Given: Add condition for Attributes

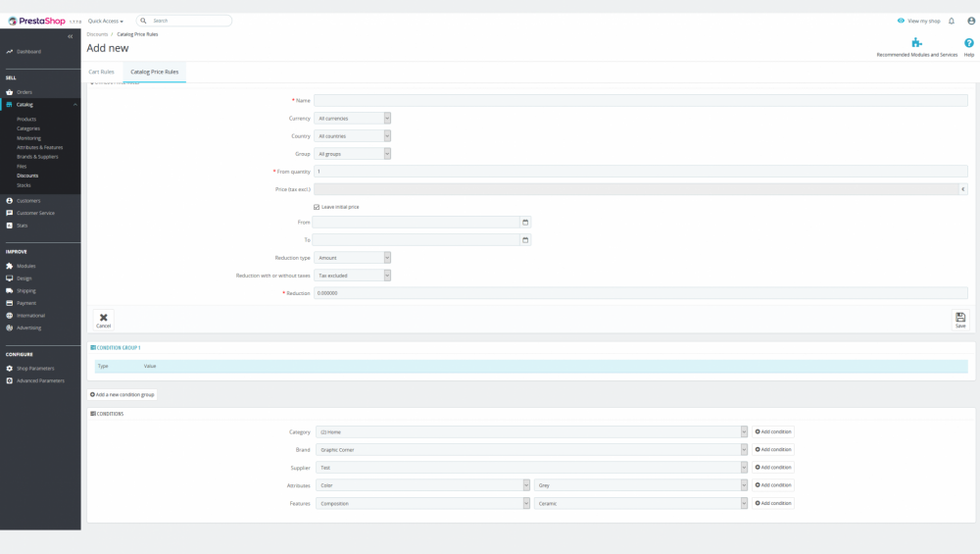Looking at the screenshot, I should [772, 485].
